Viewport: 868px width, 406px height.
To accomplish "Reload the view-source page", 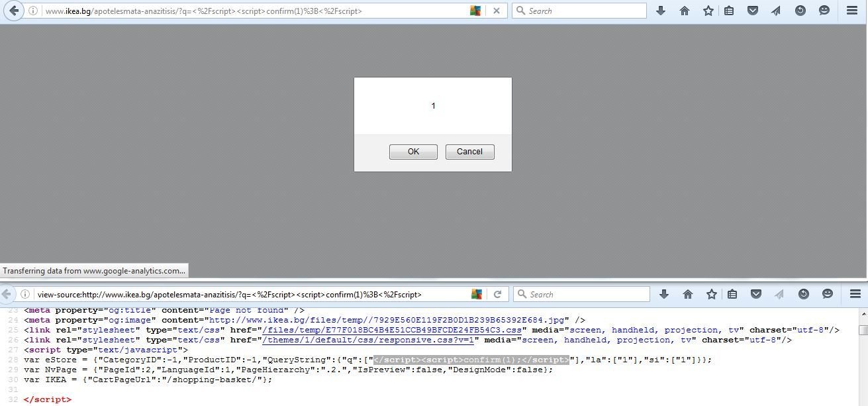I will tap(498, 294).
